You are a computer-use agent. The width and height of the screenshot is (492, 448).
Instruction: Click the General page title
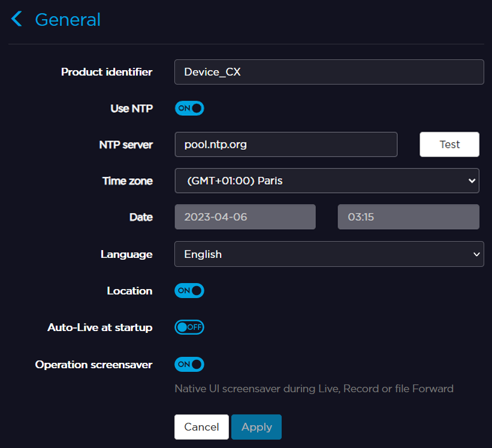tap(68, 20)
